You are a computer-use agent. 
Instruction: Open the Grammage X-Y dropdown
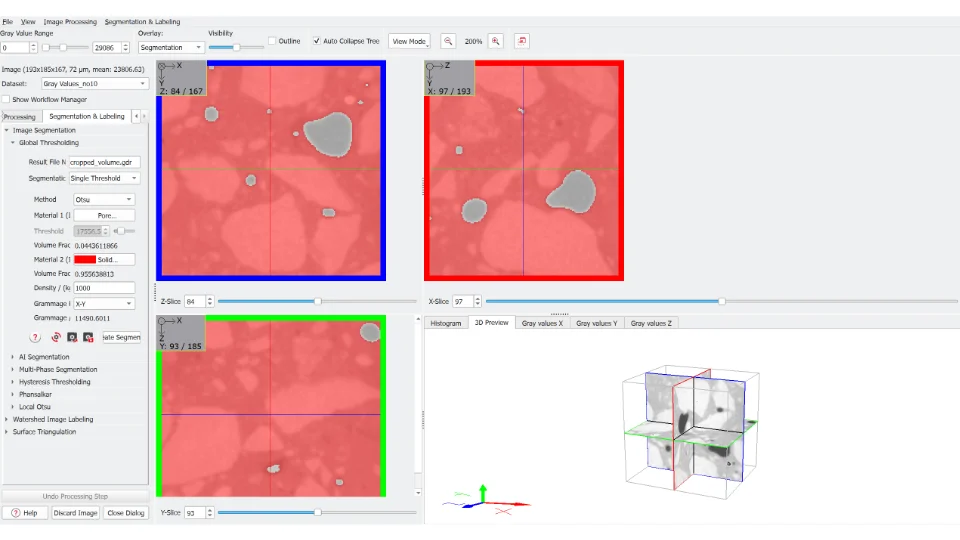pyautogui.click(x=104, y=304)
